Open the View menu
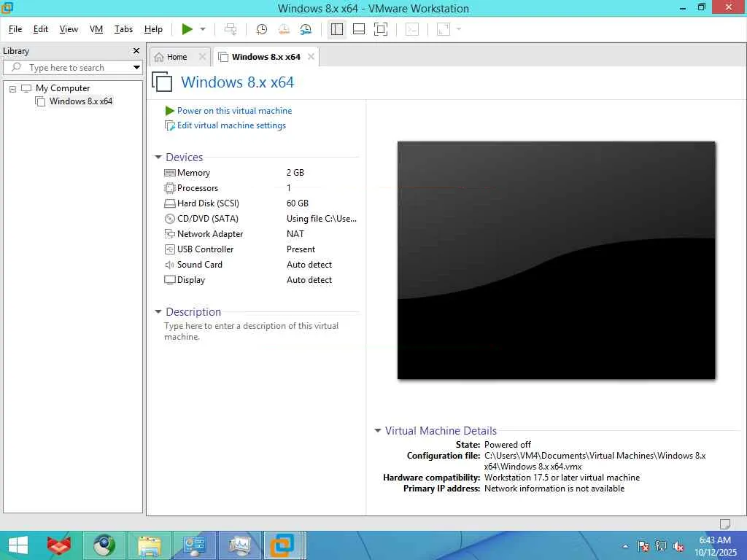 (69, 29)
